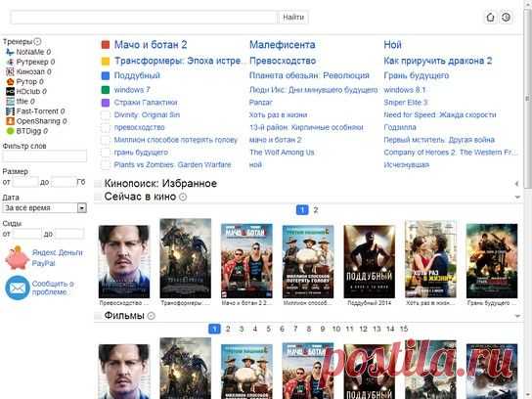Click the circle icon next to Фильмы
Viewport: 532px width, 399px height.
[x=152, y=316]
